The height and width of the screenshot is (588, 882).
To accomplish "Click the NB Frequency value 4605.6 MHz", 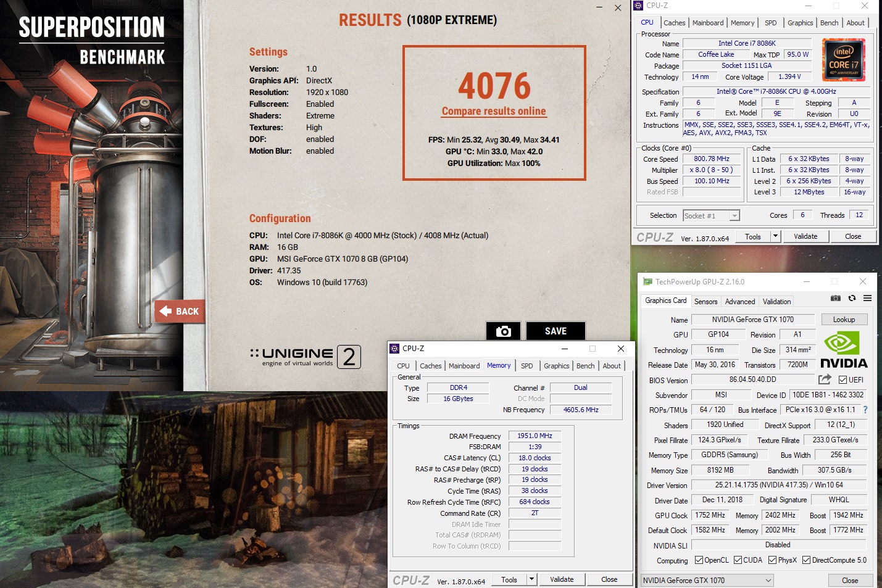I will 581,410.
